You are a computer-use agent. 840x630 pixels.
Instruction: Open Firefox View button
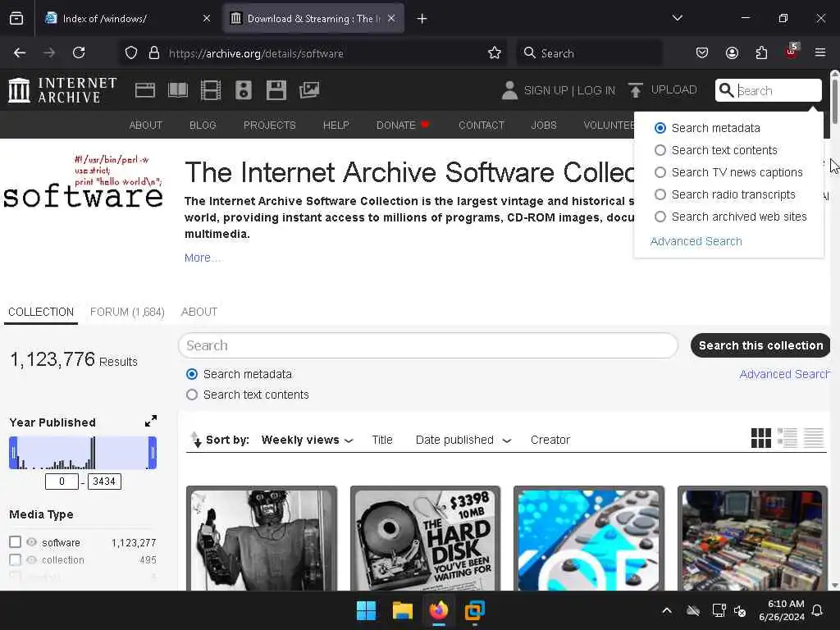pyautogui.click(x=16, y=19)
